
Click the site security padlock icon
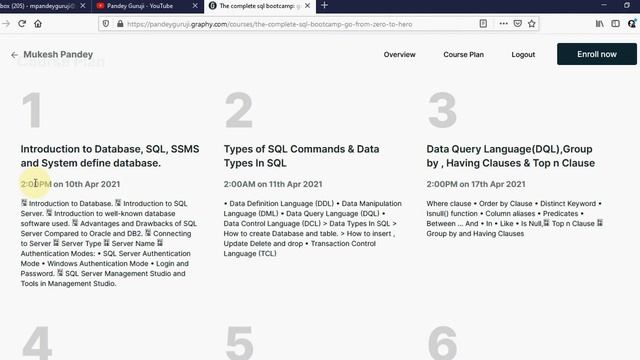(120, 24)
